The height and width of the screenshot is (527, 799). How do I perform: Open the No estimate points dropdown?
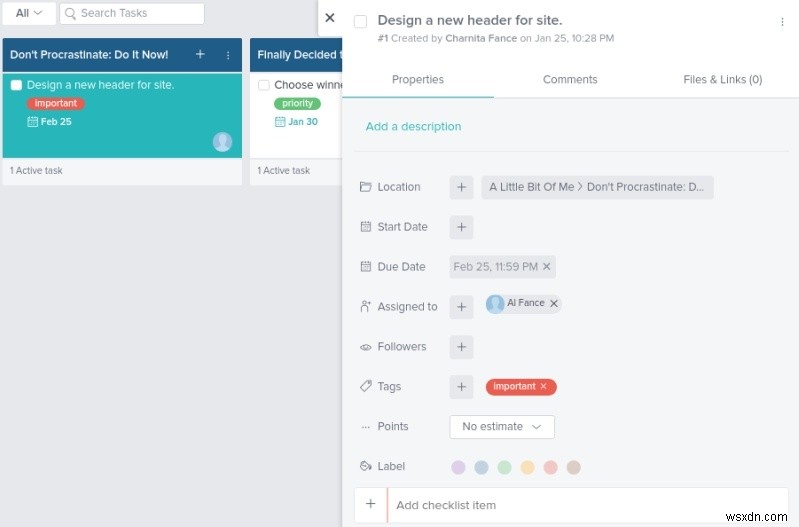tap(501, 427)
